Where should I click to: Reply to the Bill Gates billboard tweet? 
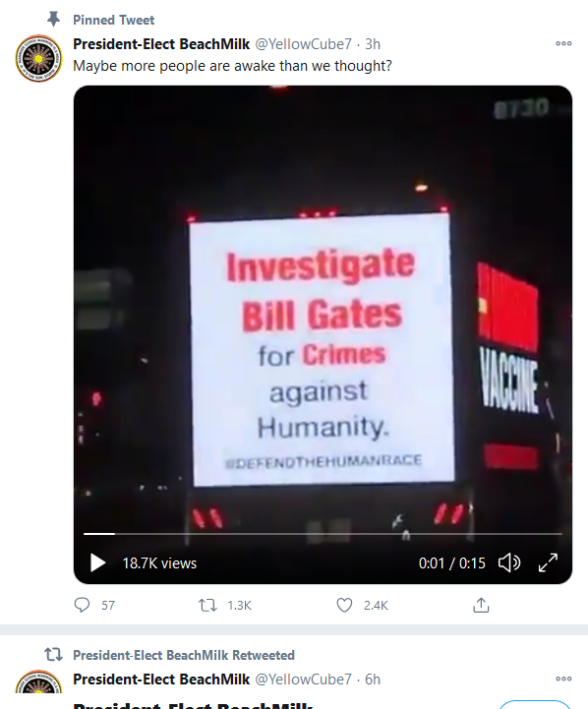point(82,605)
